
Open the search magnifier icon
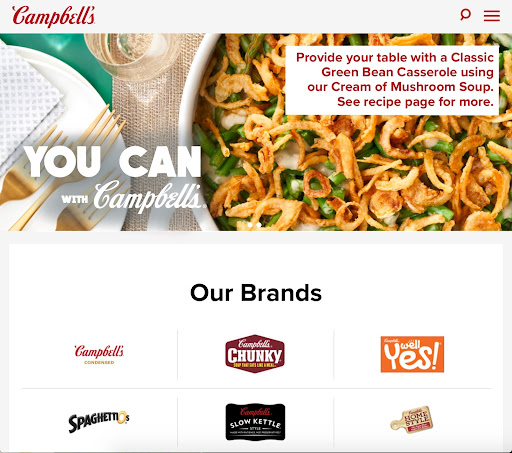coord(465,15)
